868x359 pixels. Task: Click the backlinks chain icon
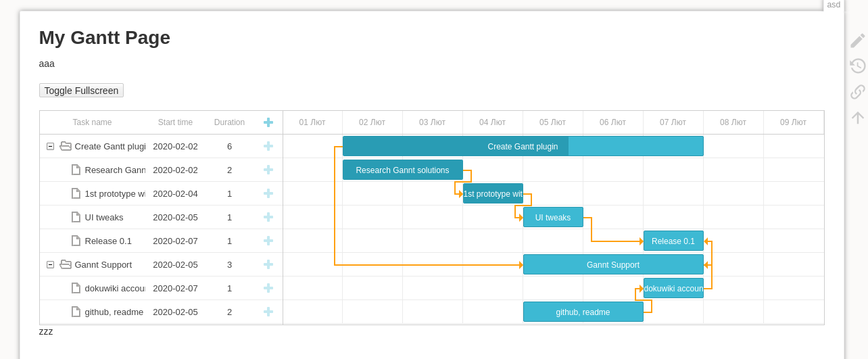857,92
